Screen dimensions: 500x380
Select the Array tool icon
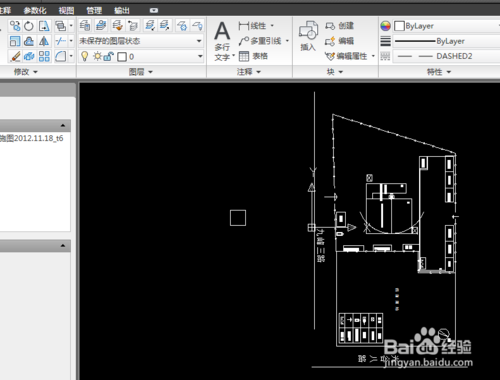click(44, 56)
